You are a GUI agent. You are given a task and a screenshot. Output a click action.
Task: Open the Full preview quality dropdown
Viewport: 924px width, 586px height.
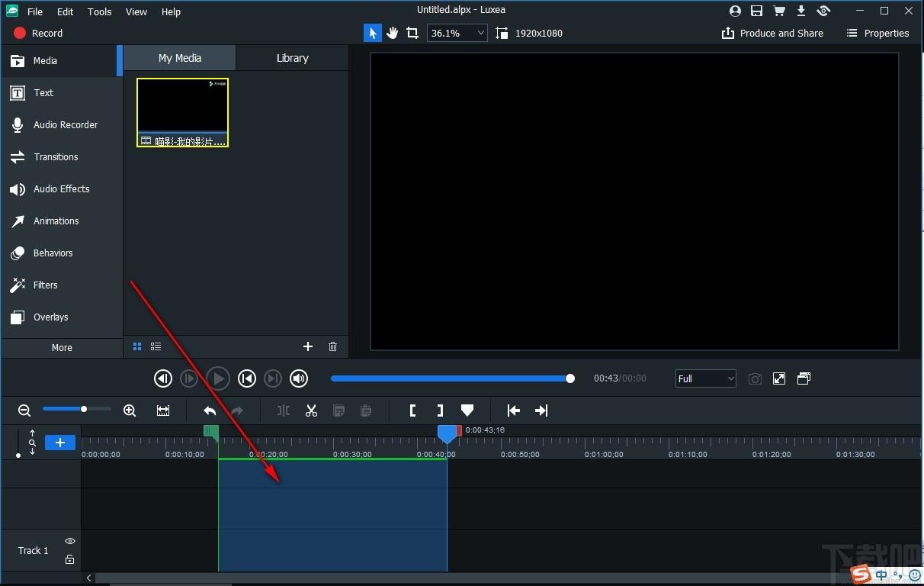click(706, 378)
